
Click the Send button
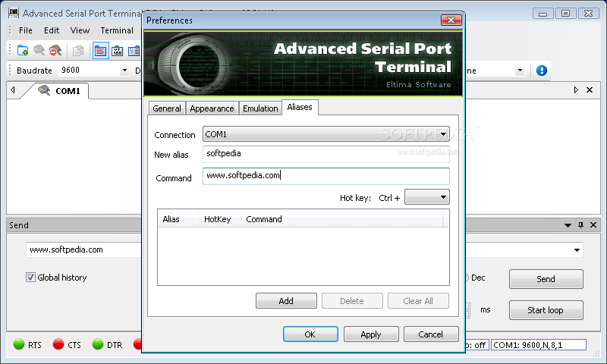tap(546, 279)
